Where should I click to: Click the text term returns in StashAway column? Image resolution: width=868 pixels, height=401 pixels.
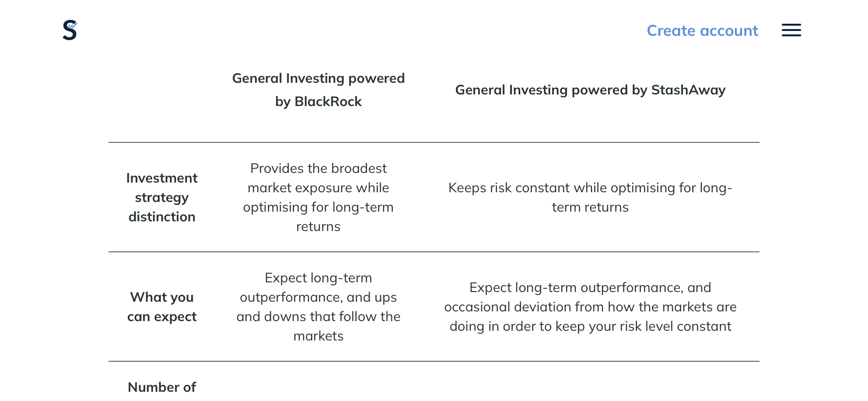[590, 207]
